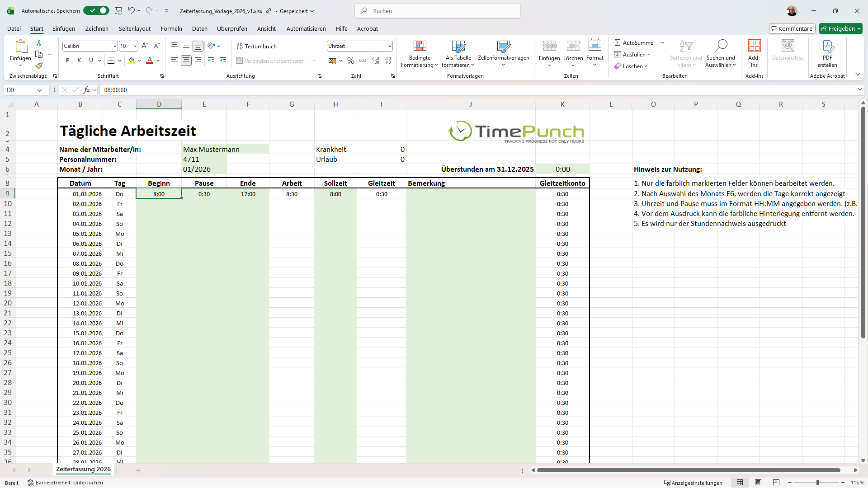Click the PDF erstellen icon
868x488 pixels.
point(827,46)
